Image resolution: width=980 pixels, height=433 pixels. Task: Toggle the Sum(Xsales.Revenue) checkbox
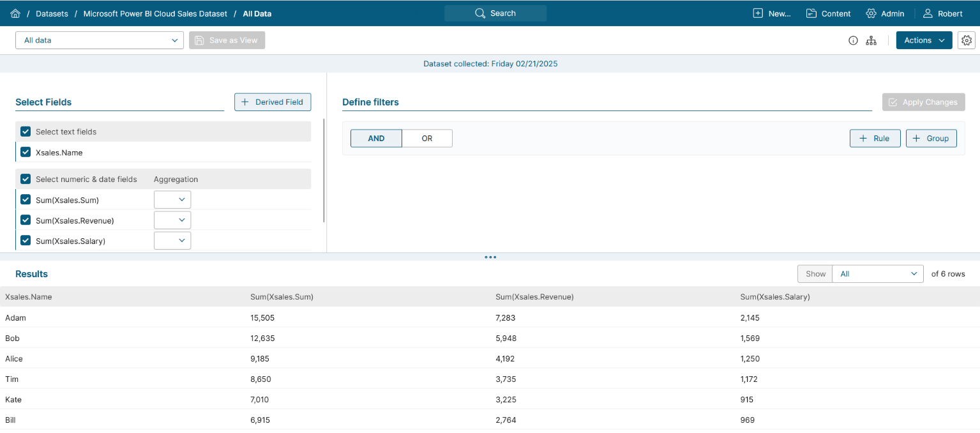[26, 220]
